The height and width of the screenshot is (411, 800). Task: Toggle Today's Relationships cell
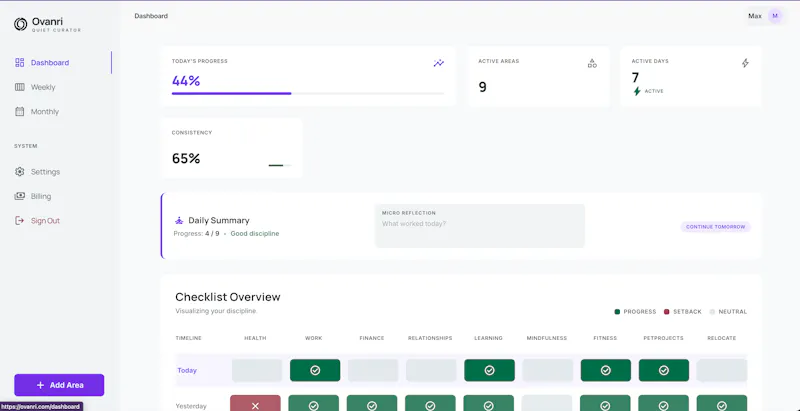431,370
